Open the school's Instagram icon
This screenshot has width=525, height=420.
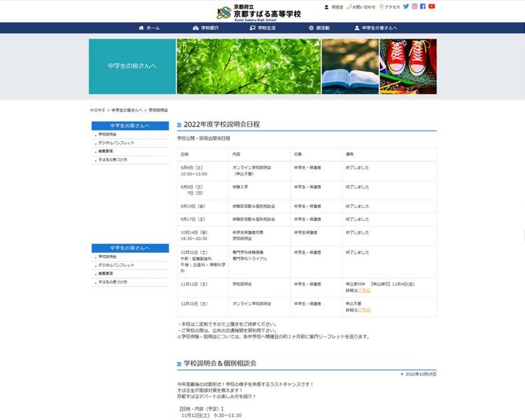415,7
